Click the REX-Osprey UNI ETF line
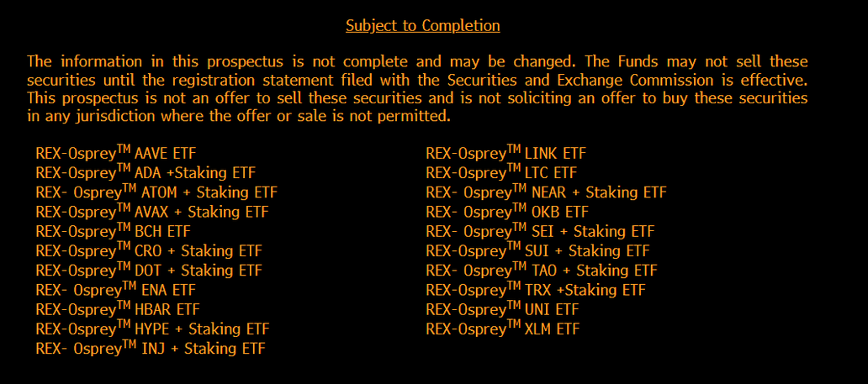 502,309
